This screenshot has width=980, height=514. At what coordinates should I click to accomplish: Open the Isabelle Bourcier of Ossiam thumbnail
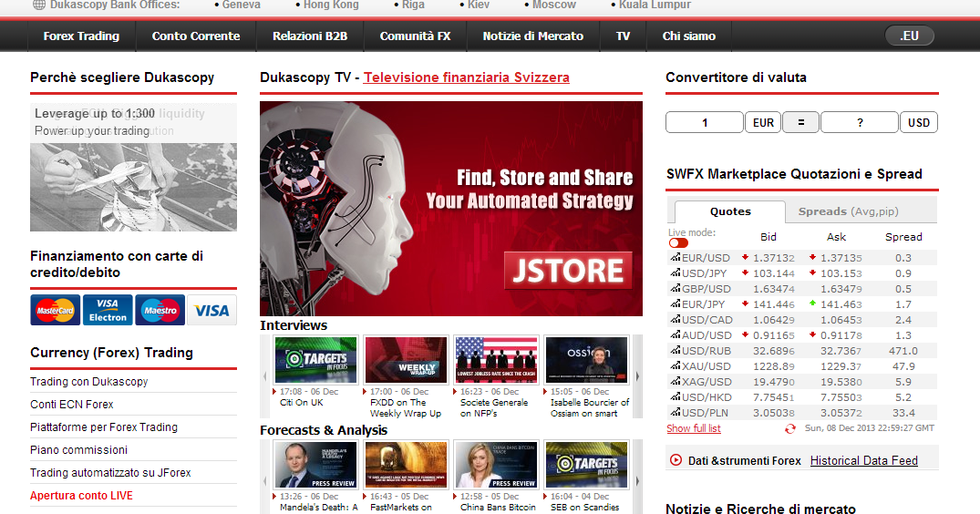click(x=586, y=360)
